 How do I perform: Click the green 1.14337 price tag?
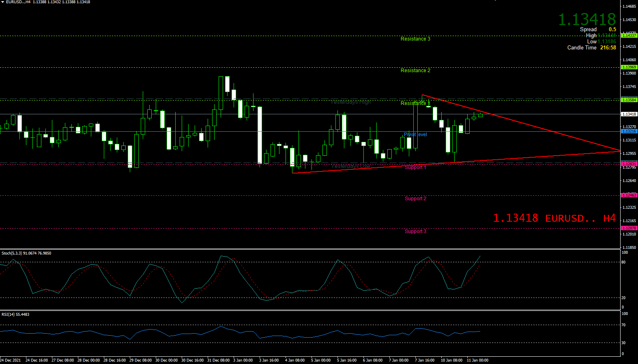pyautogui.click(x=629, y=36)
